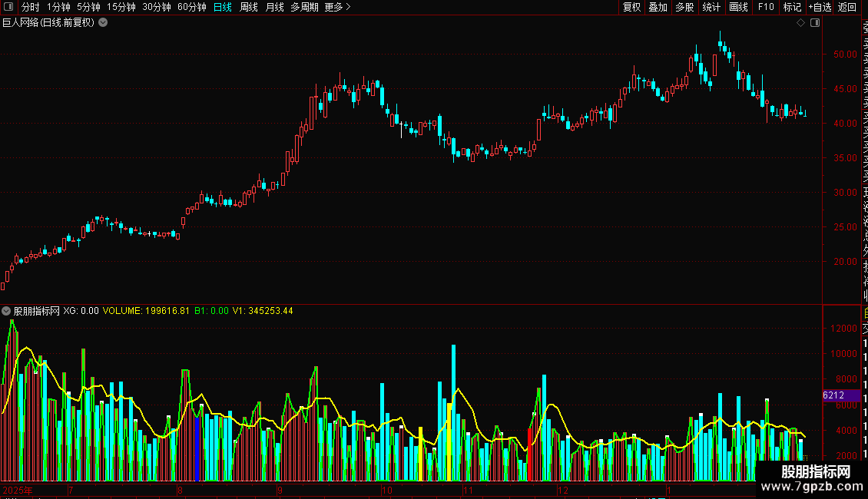Open chart options dropdown beside 巨人网络 title

(103, 23)
